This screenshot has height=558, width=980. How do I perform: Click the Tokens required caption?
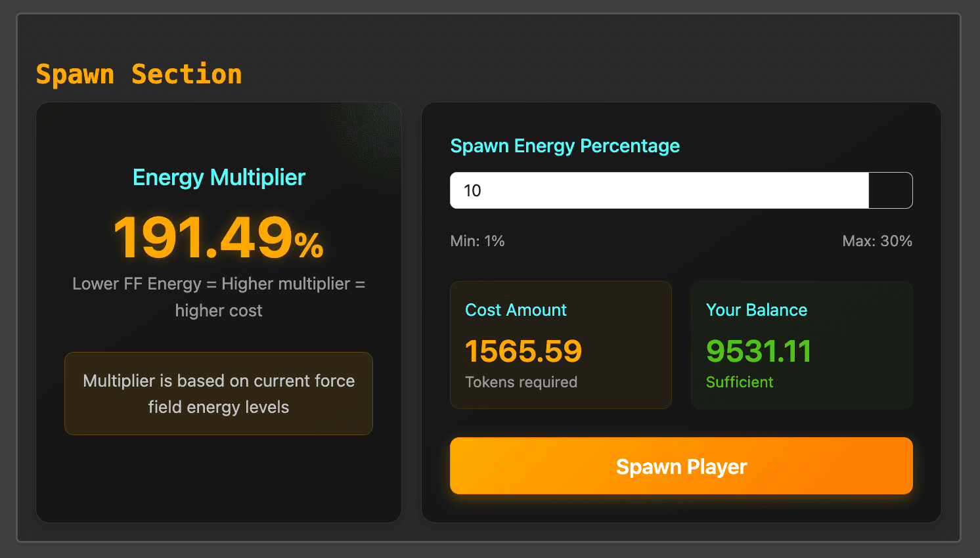(x=521, y=381)
